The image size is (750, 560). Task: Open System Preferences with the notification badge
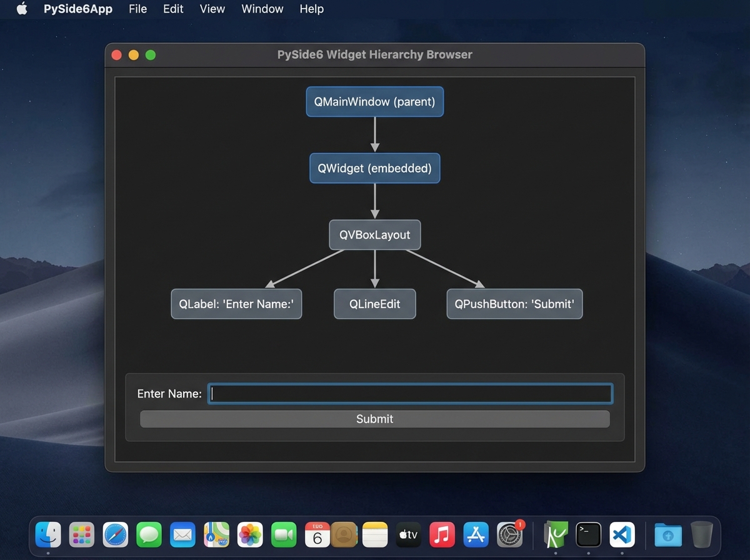coord(509,534)
